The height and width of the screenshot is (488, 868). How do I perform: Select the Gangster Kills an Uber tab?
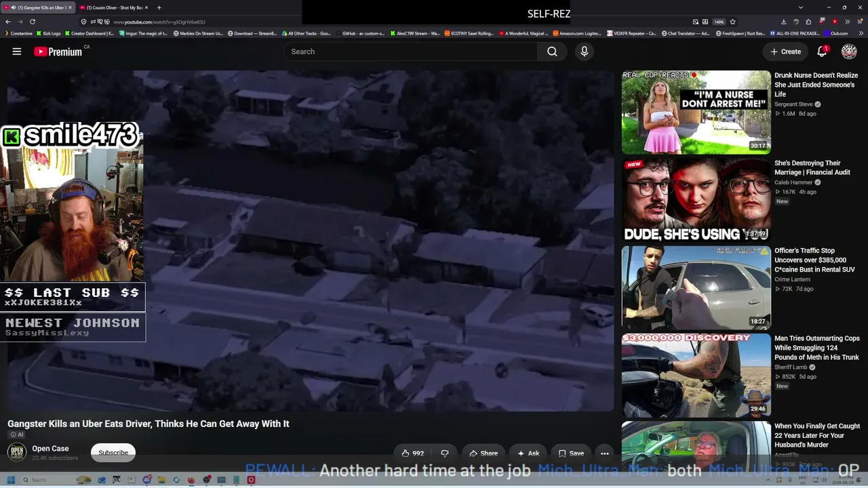pyautogui.click(x=37, y=7)
